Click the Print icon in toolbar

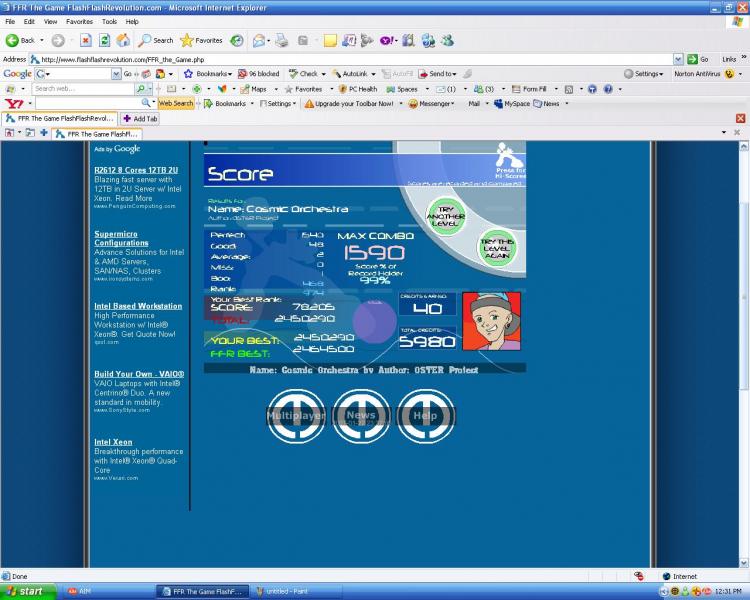coord(282,40)
